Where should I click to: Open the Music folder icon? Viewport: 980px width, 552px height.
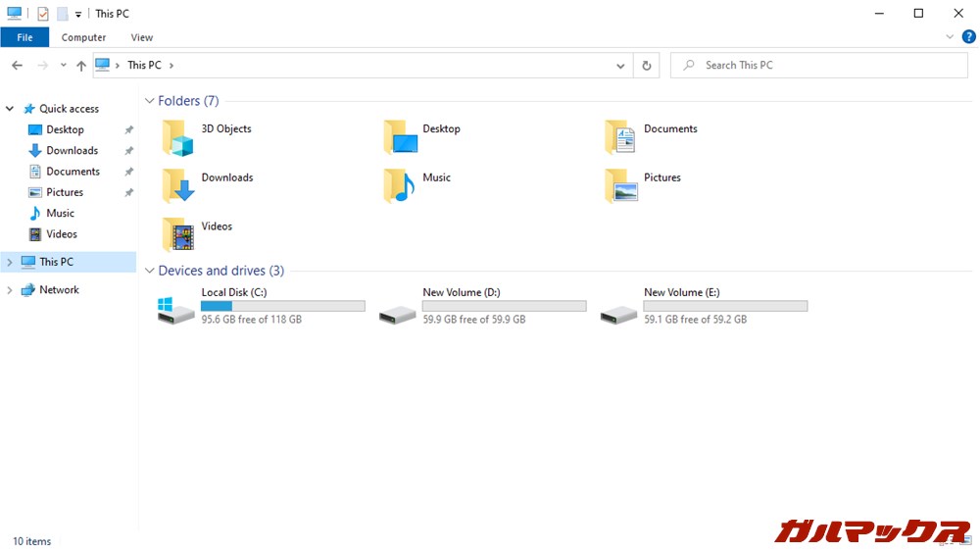tap(399, 186)
